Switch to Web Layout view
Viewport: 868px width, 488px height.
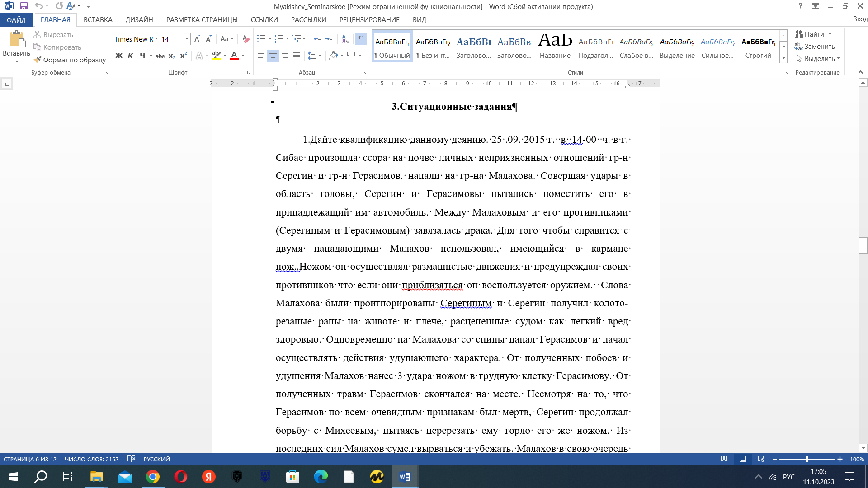[761, 459]
